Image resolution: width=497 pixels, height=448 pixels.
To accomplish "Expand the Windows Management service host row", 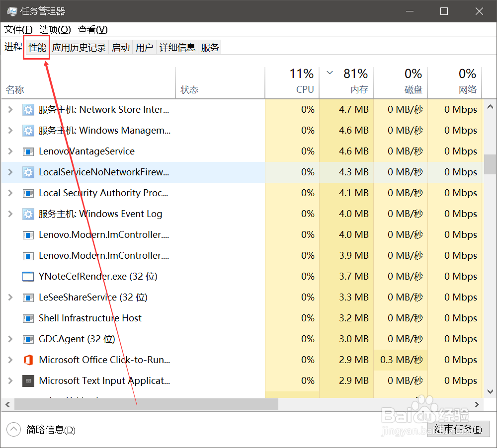I will [10, 131].
